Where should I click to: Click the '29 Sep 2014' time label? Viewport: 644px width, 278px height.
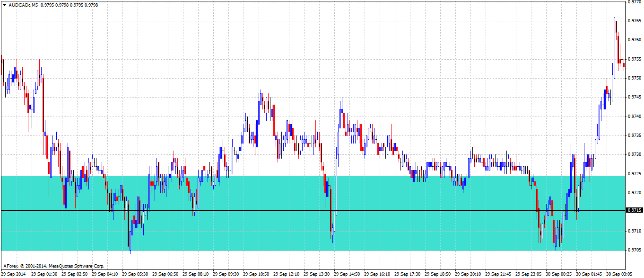tap(13, 274)
